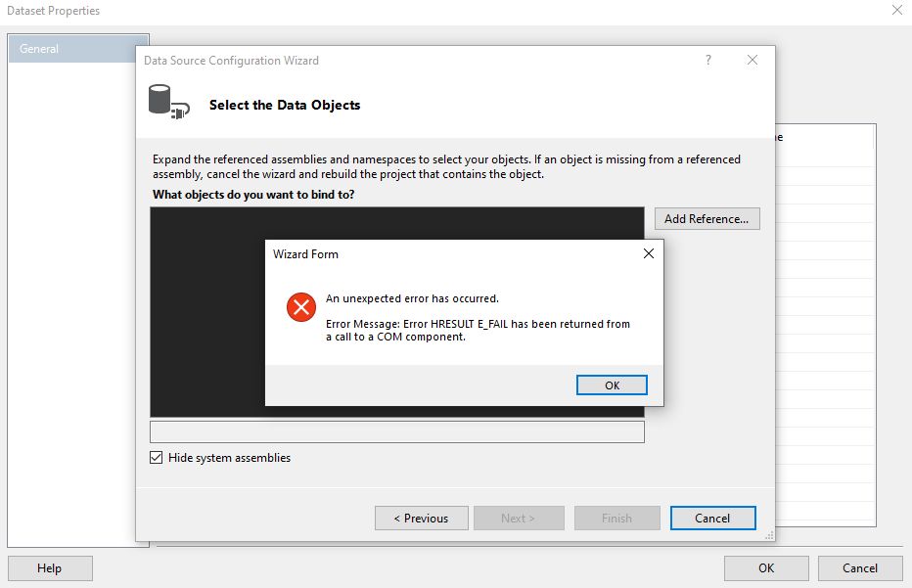Click the 'Select the Data Objects' heading
The height and width of the screenshot is (588, 912).
[285, 106]
